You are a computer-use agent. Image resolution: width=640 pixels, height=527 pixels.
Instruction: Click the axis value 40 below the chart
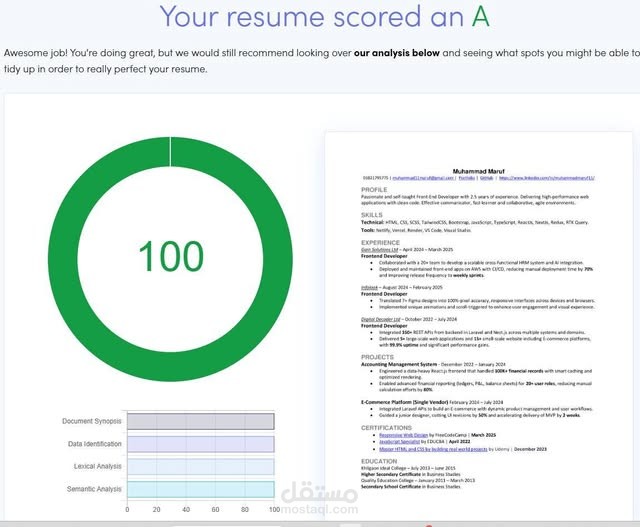[186, 509]
